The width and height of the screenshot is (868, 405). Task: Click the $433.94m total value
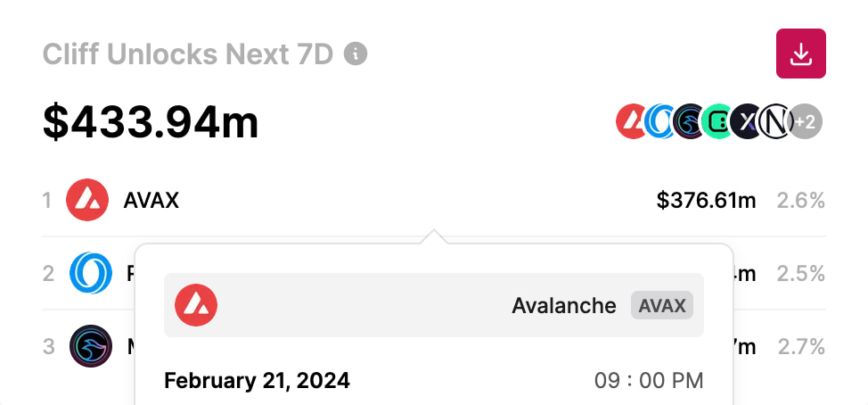click(151, 122)
